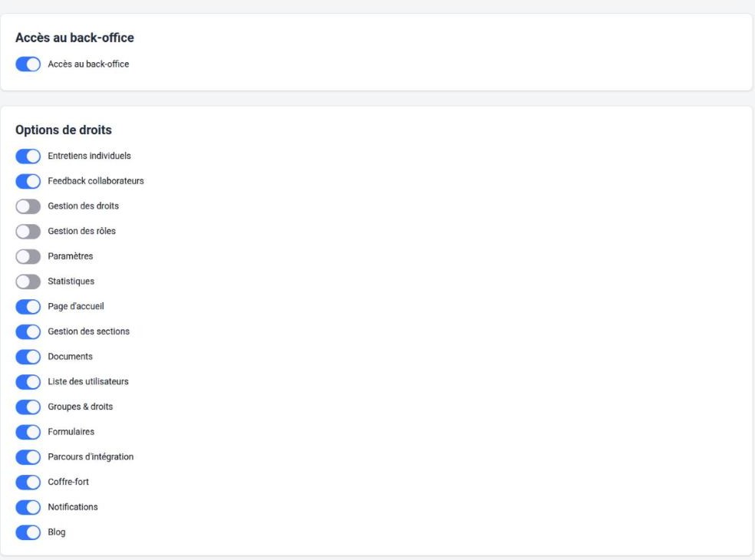The image size is (755, 560).
Task: Disable Gestion des sections switch
Action: click(x=28, y=331)
